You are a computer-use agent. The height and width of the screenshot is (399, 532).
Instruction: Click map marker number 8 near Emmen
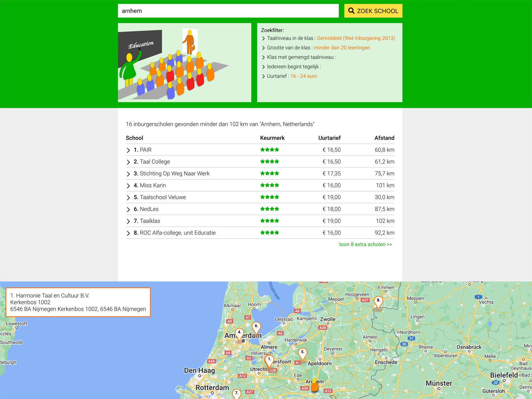pyautogui.click(x=378, y=302)
